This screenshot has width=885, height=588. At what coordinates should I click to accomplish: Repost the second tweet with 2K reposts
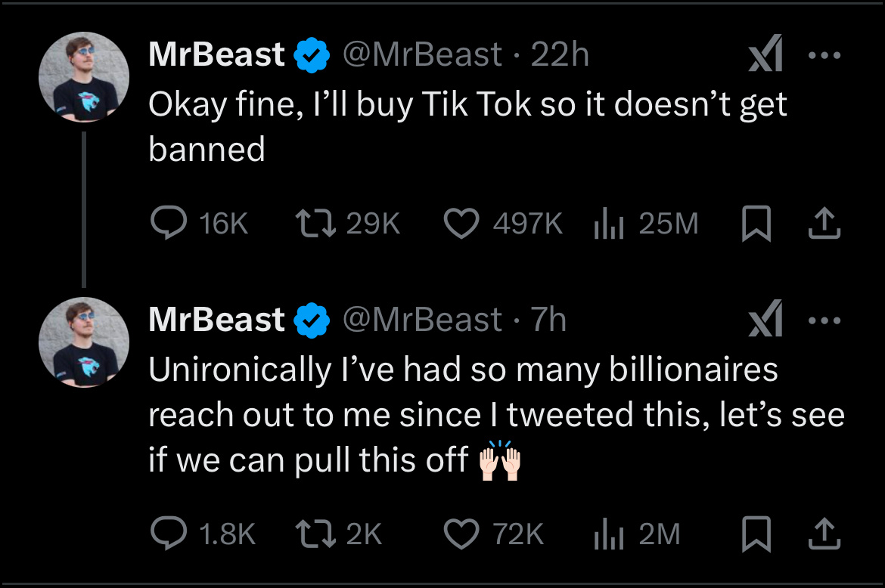tap(310, 534)
